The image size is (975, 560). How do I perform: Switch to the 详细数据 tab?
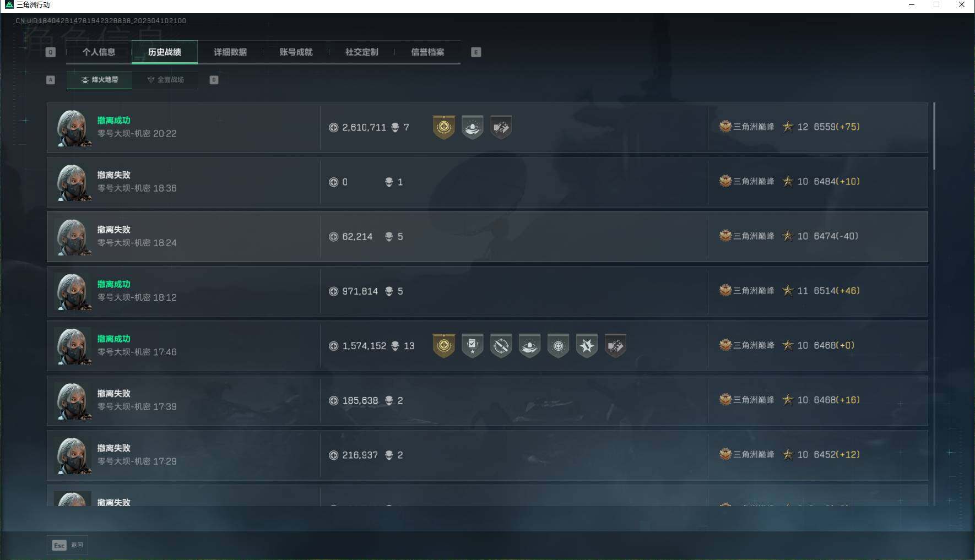[230, 52]
